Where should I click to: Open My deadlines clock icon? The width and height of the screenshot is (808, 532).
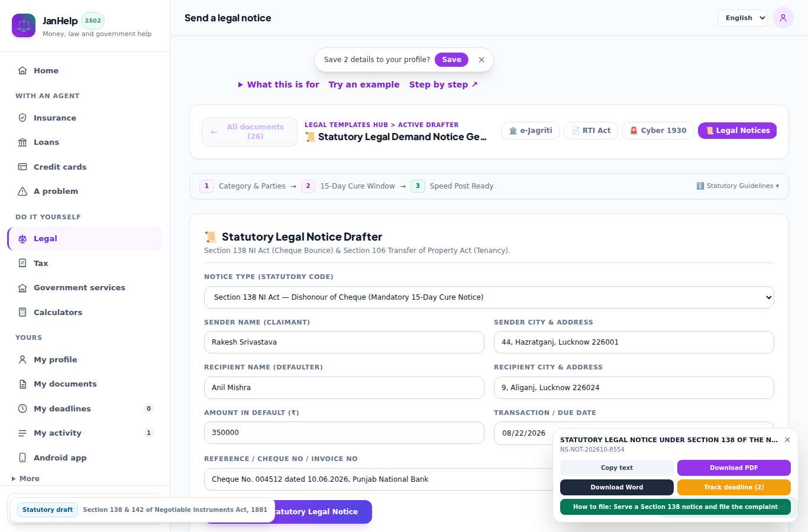pos(22,408)
